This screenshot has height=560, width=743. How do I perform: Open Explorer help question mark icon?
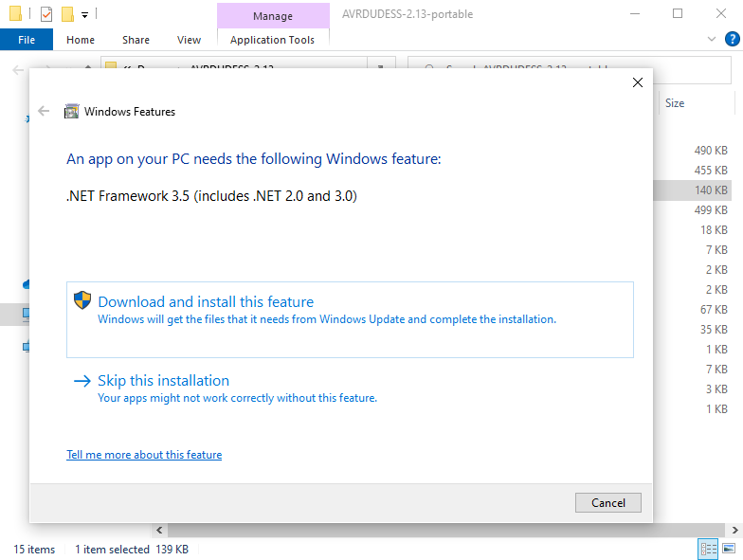[x=732, y=39]
